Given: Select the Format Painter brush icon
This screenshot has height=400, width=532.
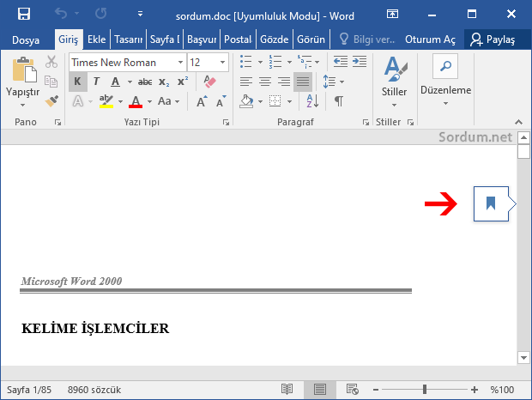Looking at the screenshot, I should coord(51,101).
